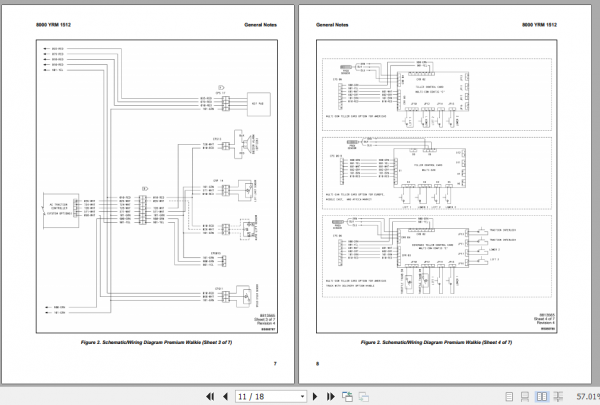This screenshot has height=405, width=600.
Task: Go to the previous page
Action: 225,397
